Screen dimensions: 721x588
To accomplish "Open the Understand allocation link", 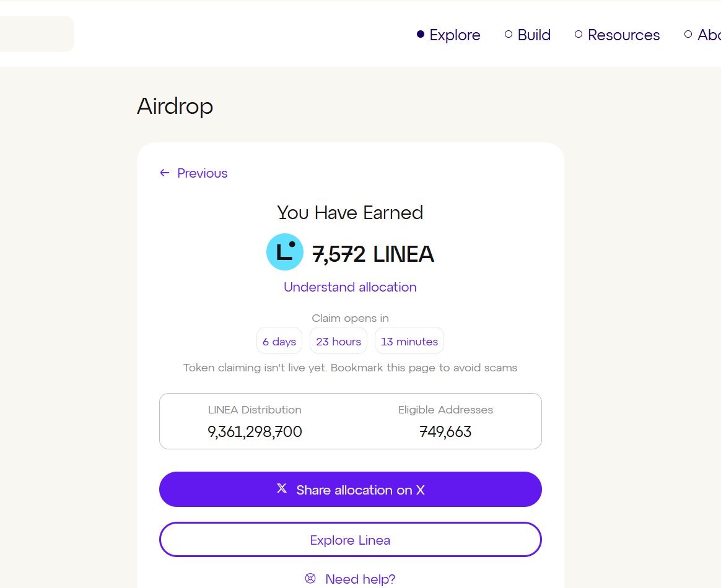I will (x=350, y=287).
